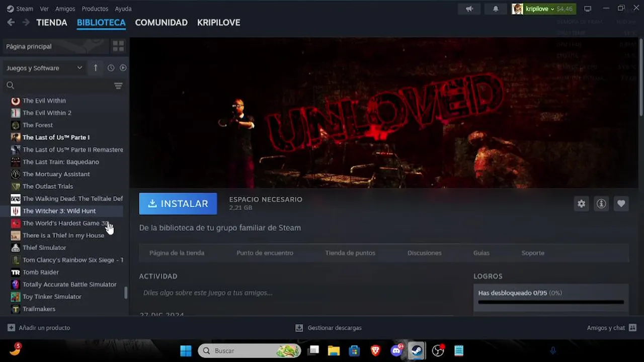Open File Explorer from taskbar
Viewport: 644px width, 362px height.
click(334, 350)
